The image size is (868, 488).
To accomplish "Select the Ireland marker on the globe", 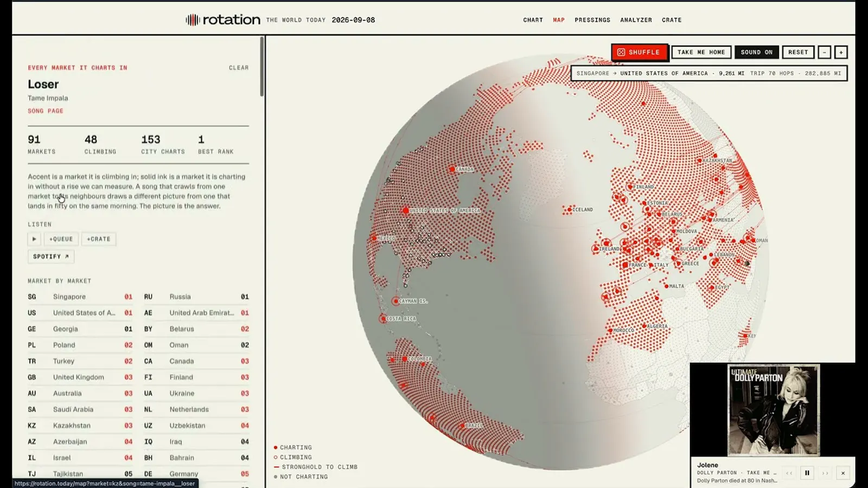I will 596,249.
